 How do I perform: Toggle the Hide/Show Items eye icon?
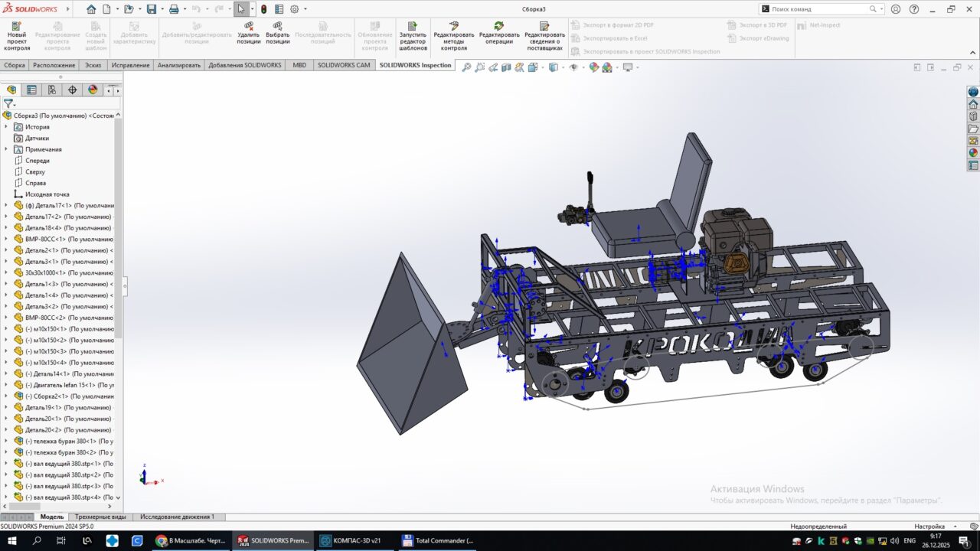click(x=573, y=67)
